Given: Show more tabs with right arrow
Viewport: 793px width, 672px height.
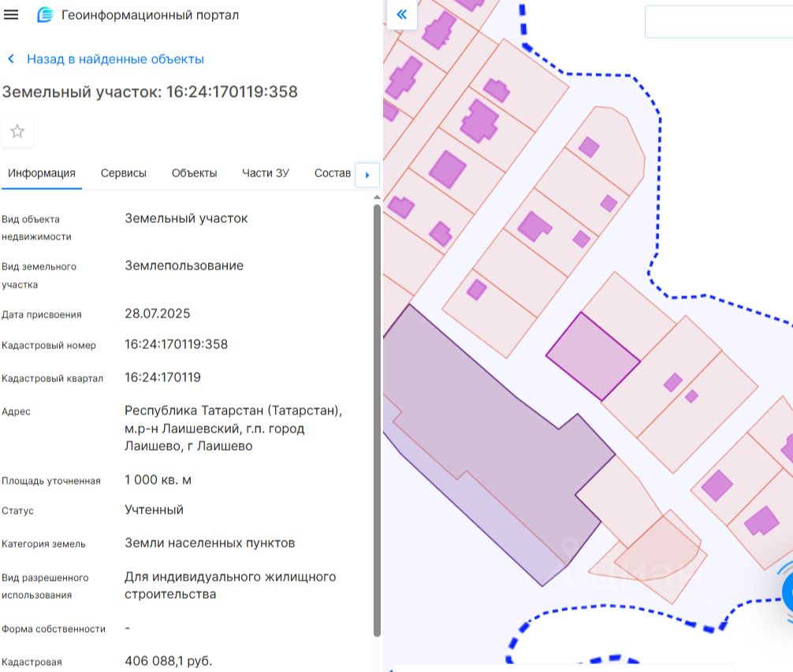Looking at the screenshot, I should [x=367, y=175].
